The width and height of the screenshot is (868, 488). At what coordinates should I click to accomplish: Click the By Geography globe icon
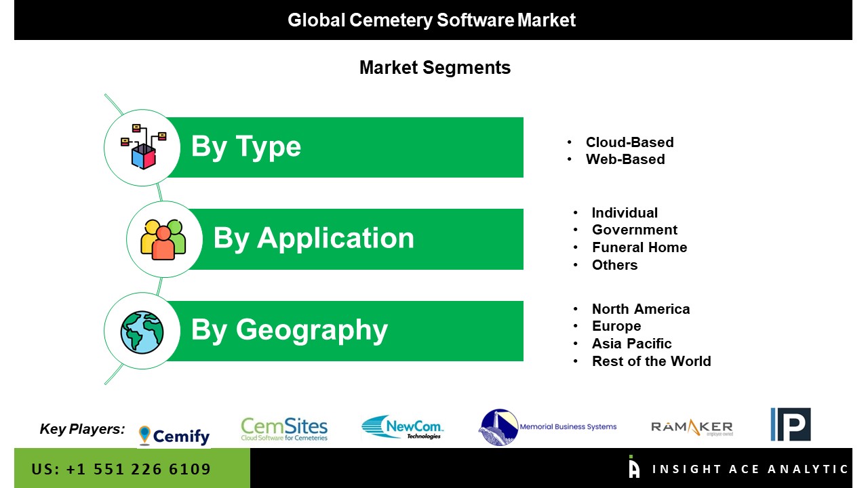142,331
